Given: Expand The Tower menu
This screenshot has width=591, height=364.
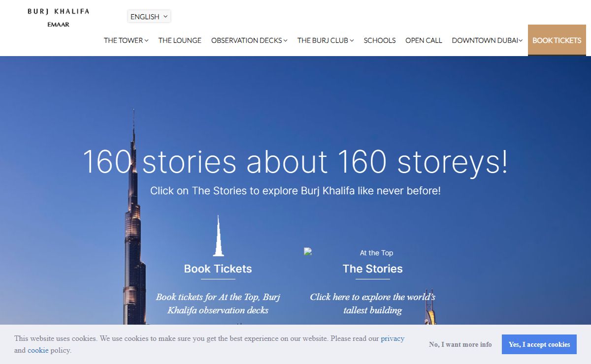Looking at the screenshot, I should tap(126, 40).
